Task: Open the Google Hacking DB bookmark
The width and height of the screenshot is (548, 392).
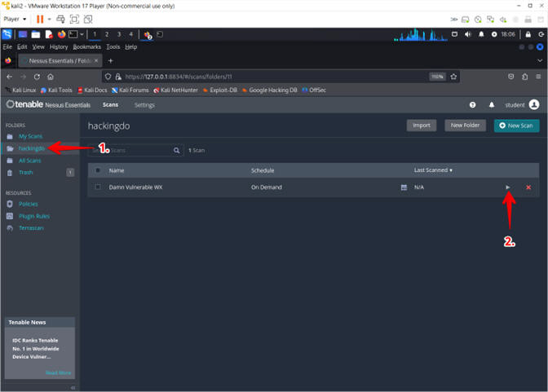Action: 269,90
